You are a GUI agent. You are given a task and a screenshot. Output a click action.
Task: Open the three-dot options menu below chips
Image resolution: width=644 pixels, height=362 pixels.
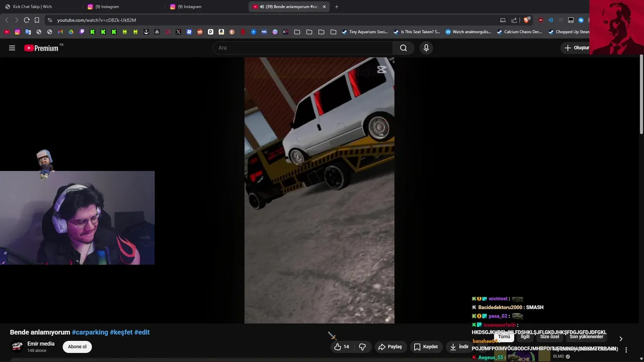[x=626, y=350]
